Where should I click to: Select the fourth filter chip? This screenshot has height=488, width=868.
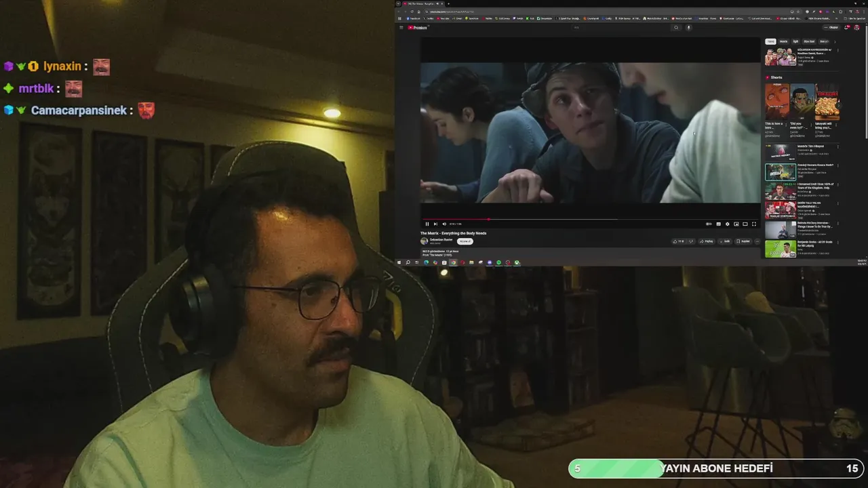(809, 41)
